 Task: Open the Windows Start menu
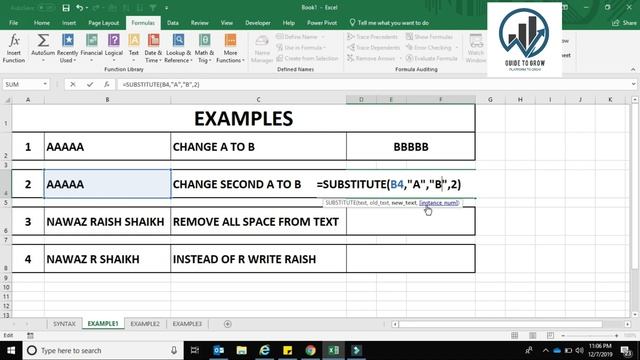pyautogui.click(x=11, y=350)
